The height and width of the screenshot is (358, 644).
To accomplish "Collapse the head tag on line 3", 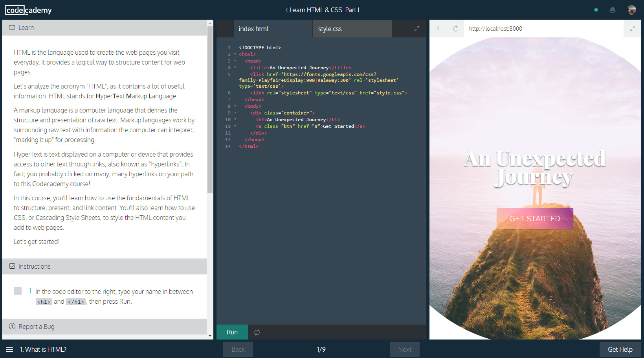I will (235, 61).
